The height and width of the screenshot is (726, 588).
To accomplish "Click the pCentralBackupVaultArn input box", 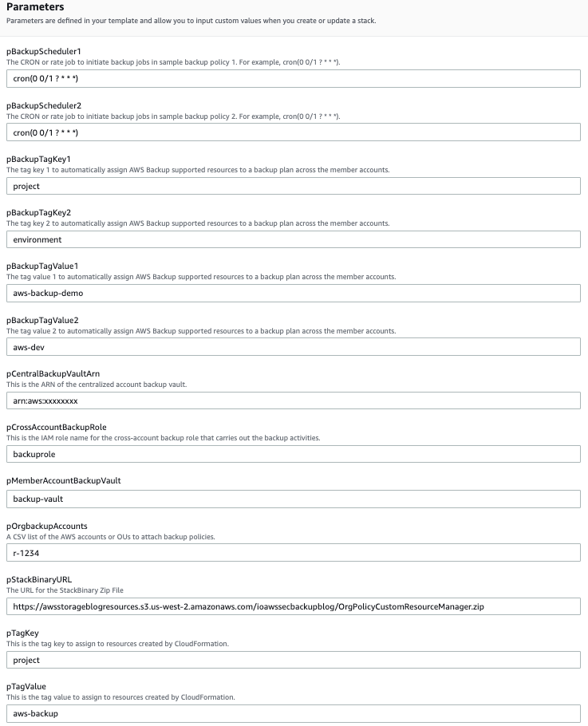I will (294, 400).
